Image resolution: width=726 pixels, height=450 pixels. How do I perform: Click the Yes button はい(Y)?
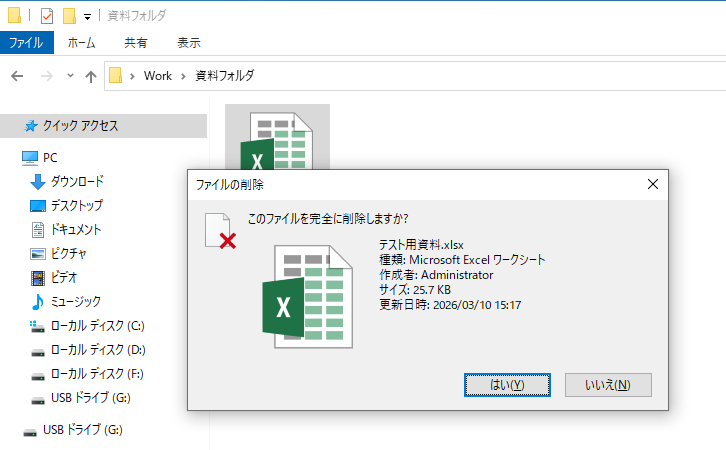507,385
